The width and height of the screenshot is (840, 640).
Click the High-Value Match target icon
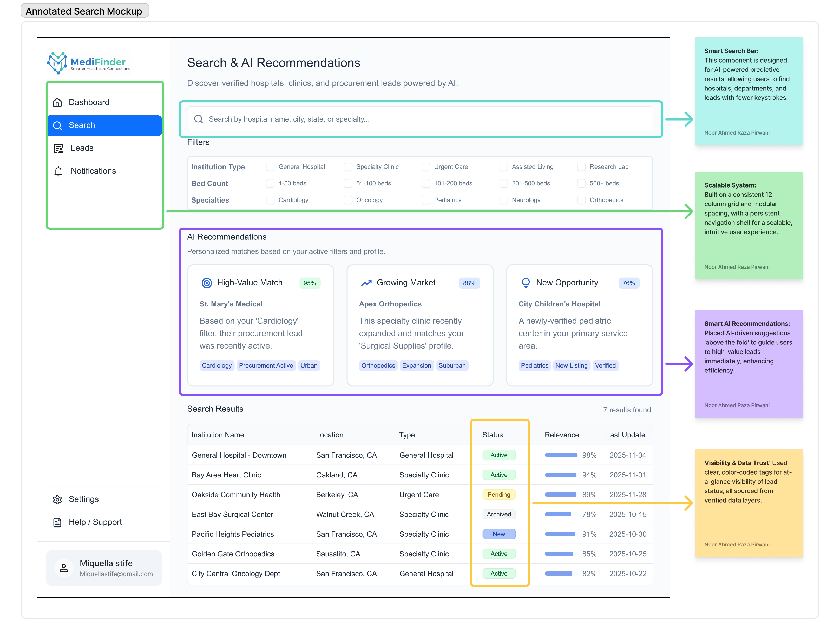[x=207, y=283]
